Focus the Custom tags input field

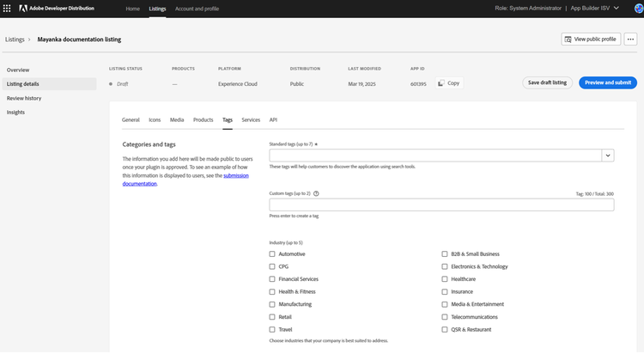(x=441, y=205)
